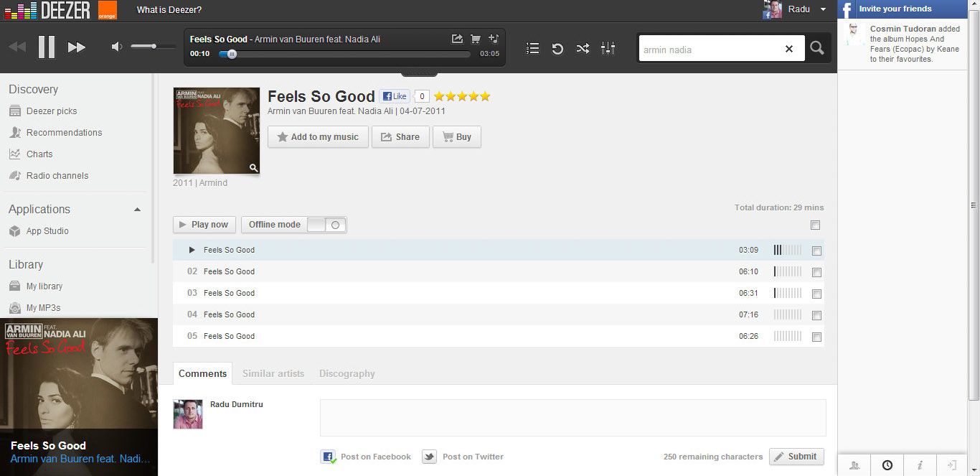Open the info panel icon

coord(920,465)
